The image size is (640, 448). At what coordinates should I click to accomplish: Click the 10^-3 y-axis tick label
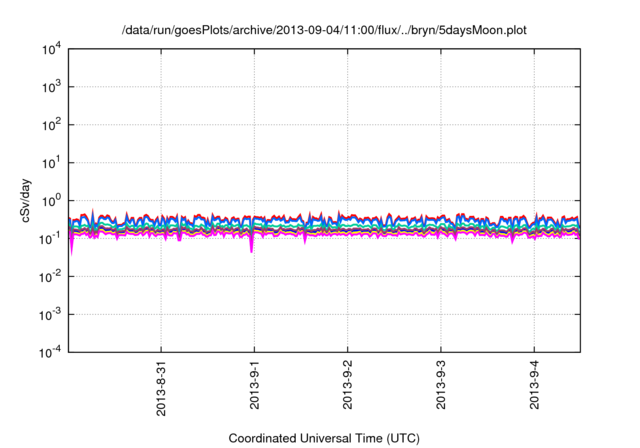coord(50,315)
